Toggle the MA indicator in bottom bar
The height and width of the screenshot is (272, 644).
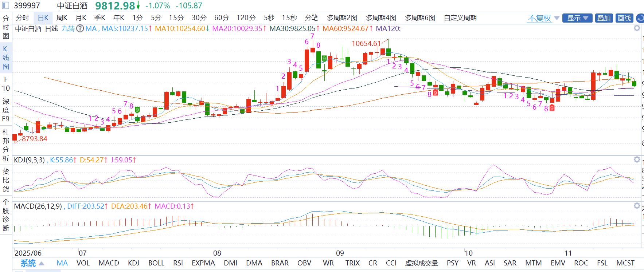point(62,263)
